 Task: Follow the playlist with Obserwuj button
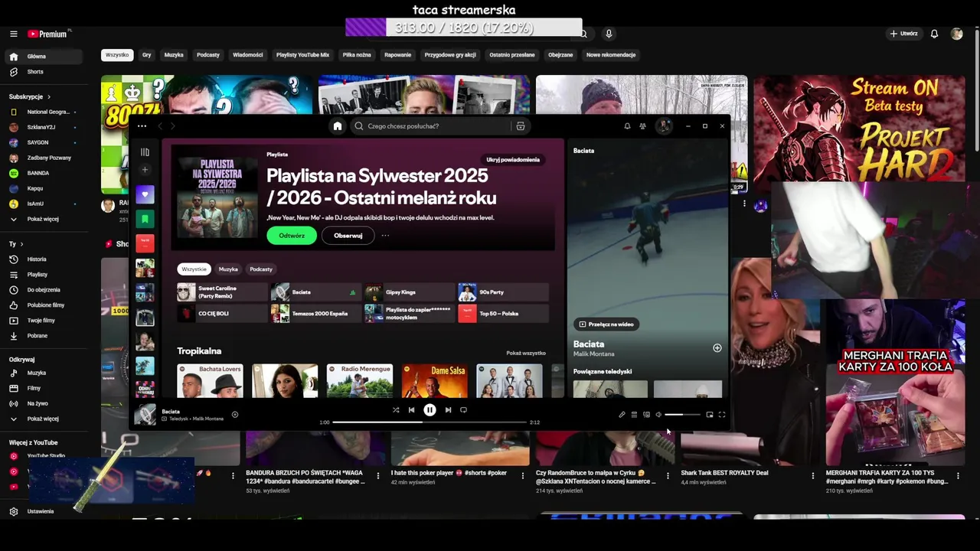coord(348,236)
